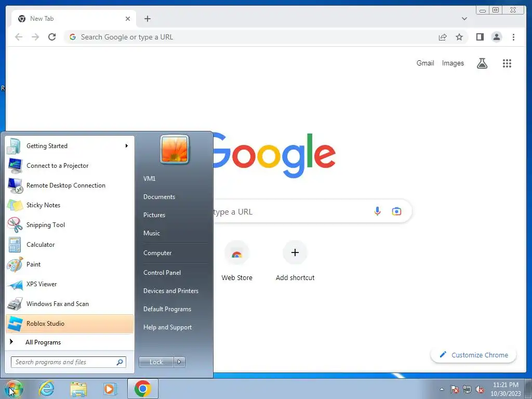Open Web Store shortcut
Viewport: 532px width, 399px height.
[x=237, y=261]
